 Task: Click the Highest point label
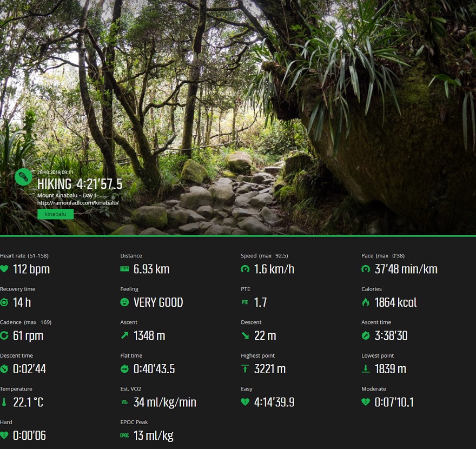point(257,355)
